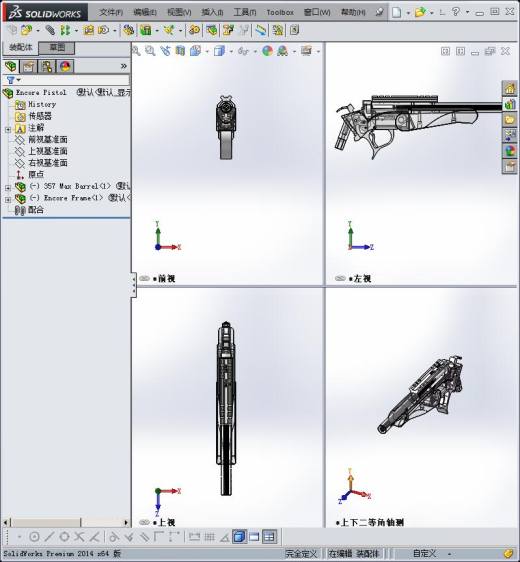The image size is (520, 562).
Task: Expand manager tabs with double chevron
Action: click(124, 66)
